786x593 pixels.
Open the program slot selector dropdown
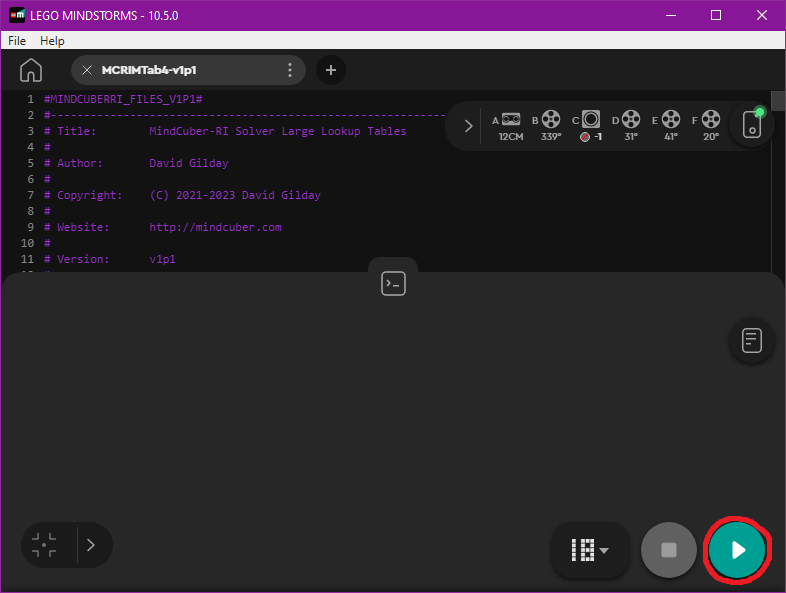click(590, 550)
